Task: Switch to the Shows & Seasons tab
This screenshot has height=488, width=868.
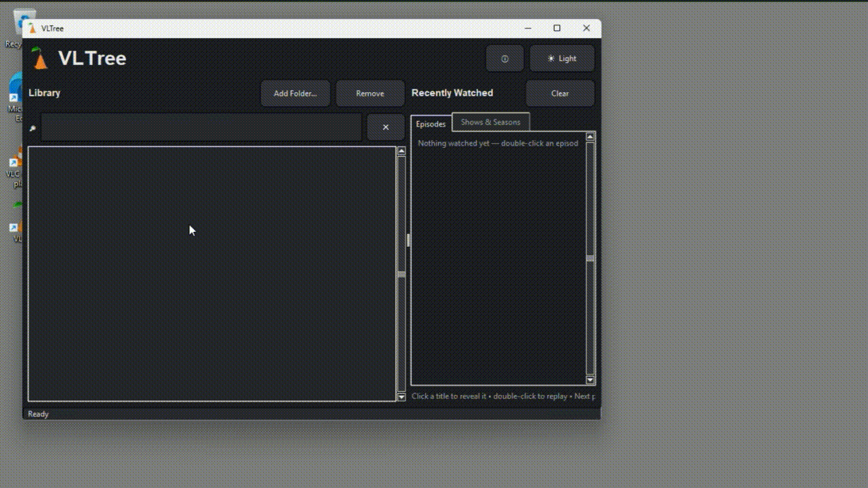Action: [x=490, y=122]
